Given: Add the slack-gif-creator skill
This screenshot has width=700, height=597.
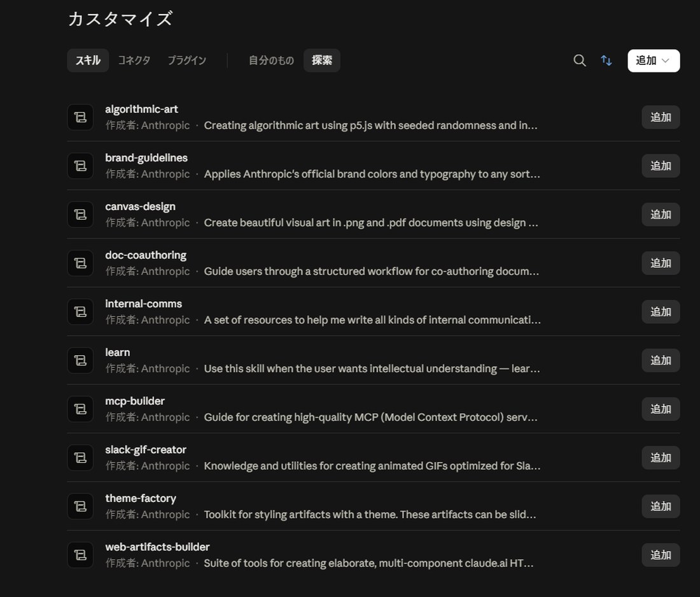Looking at the screenshot, I should click(661, 458).
